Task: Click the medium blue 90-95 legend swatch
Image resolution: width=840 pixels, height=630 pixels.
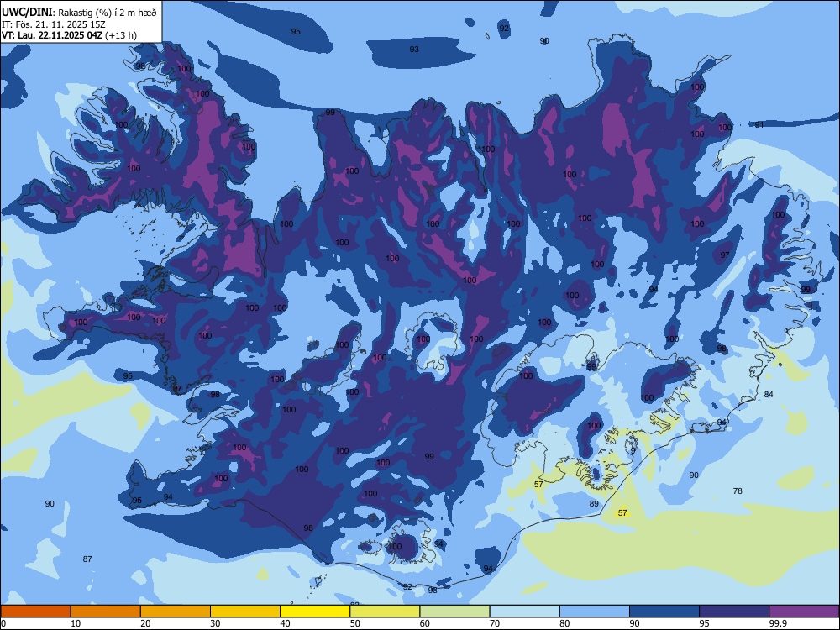Action: [x=664, y=612]
